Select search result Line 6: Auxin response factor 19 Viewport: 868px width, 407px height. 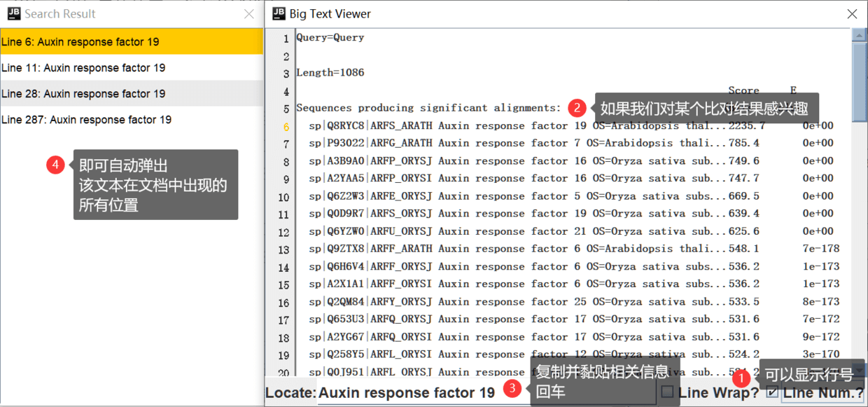132,42
